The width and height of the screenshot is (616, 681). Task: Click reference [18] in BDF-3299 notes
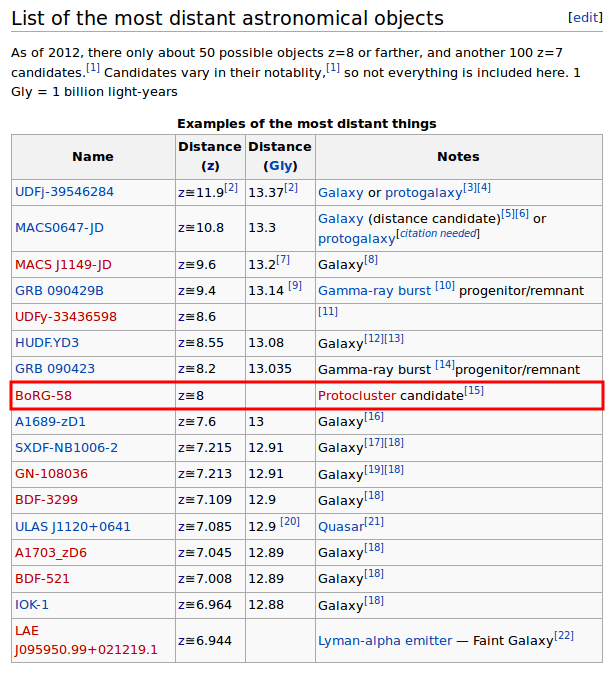click(x=374, y=496)
